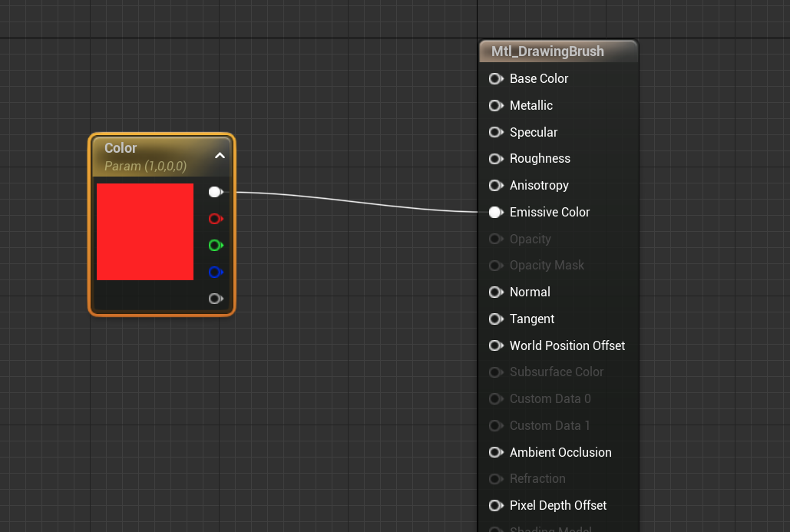Click the Custom Data 0 pin

tap(496, 399)
